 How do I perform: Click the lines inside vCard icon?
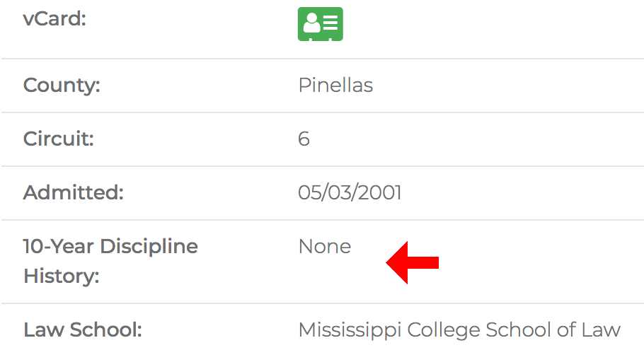tap(330, 23)
